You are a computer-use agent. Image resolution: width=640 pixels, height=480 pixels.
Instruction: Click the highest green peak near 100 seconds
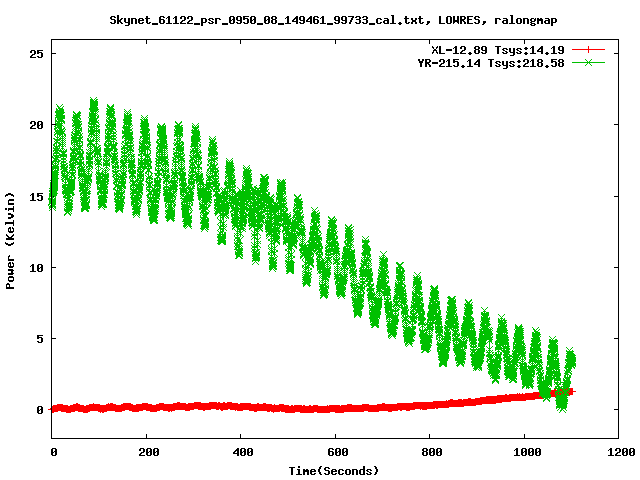click(x=94, y=102)
